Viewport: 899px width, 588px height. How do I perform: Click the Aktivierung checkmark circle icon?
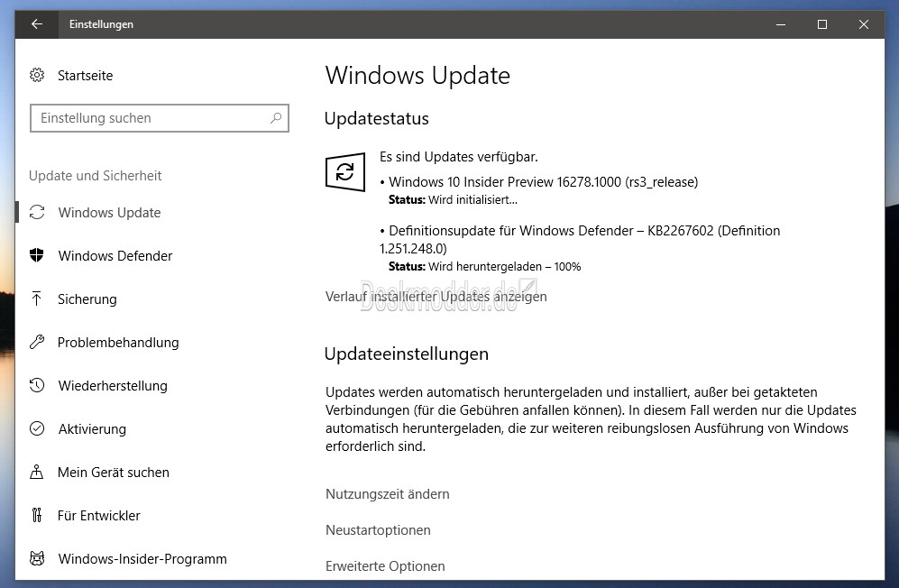pos(37,428)
